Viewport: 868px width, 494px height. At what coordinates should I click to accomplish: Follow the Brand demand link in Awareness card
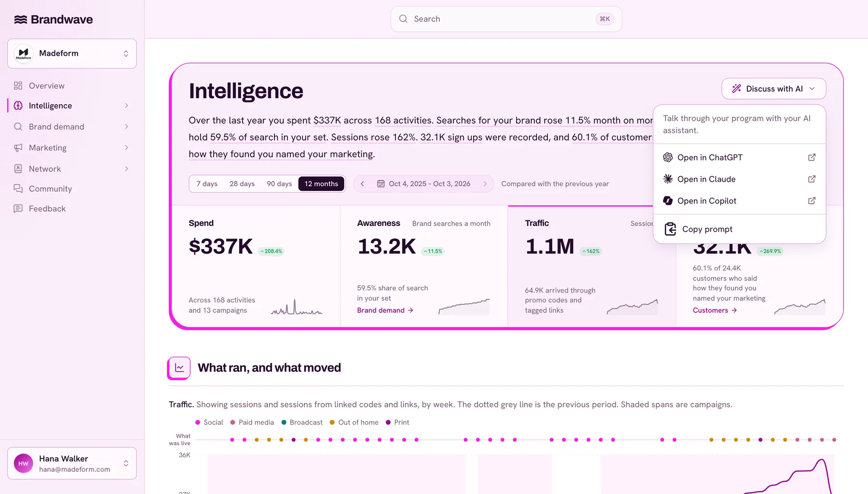pyautogui.click(x=385, y=310)
